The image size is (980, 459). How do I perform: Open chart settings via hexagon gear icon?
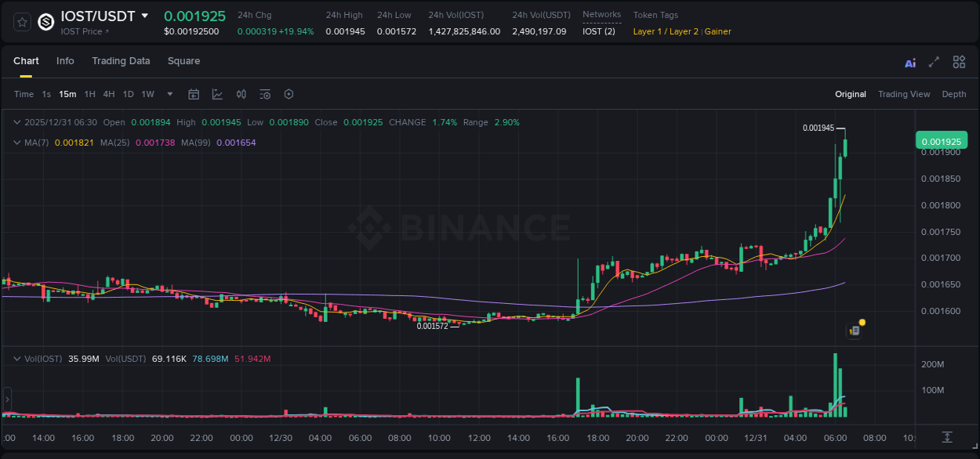point(289,94)
